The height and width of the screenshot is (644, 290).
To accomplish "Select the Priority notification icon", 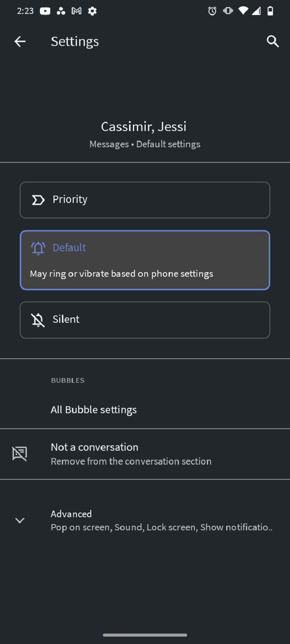I will point(38,200).
